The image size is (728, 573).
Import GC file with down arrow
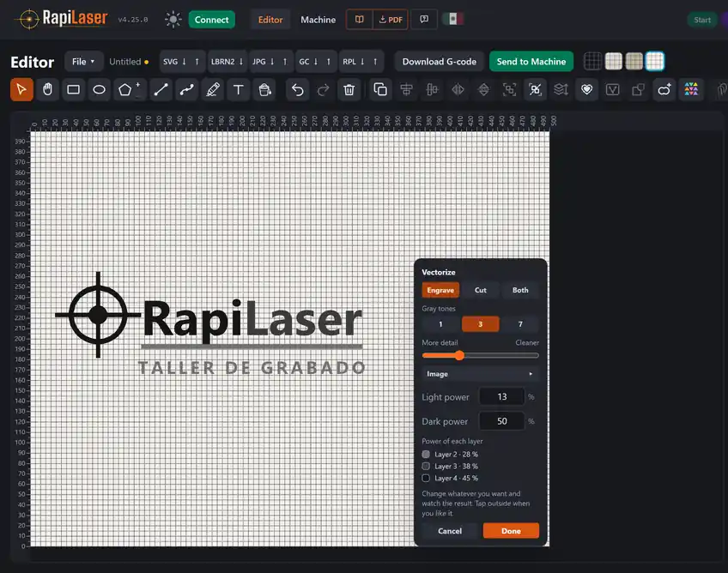point(316,61)
